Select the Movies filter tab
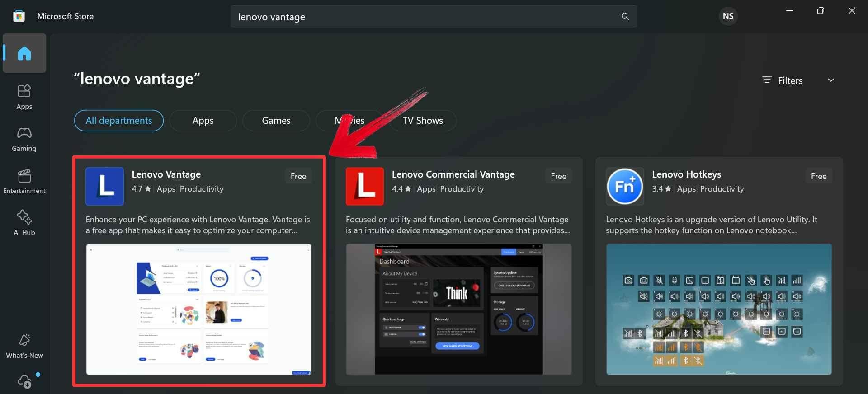Image resolution: width=868 pixels, height=394 pixels. (349, 121)
